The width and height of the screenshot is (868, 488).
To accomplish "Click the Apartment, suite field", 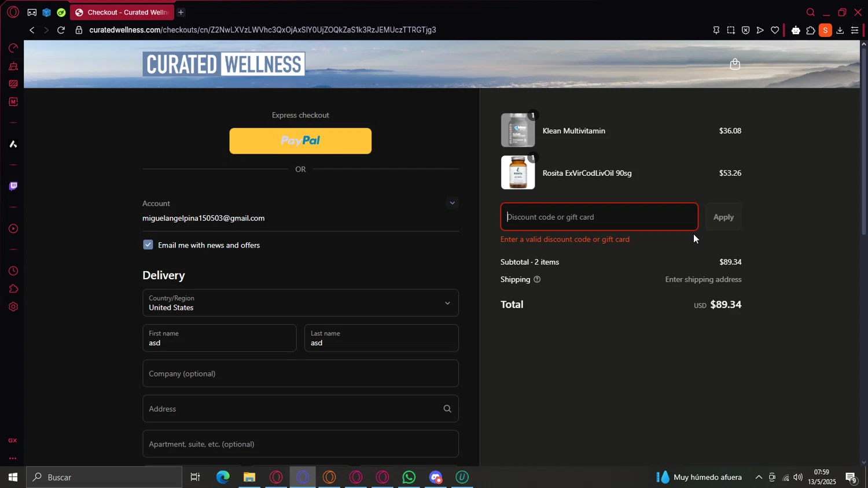I will point(300,444).
